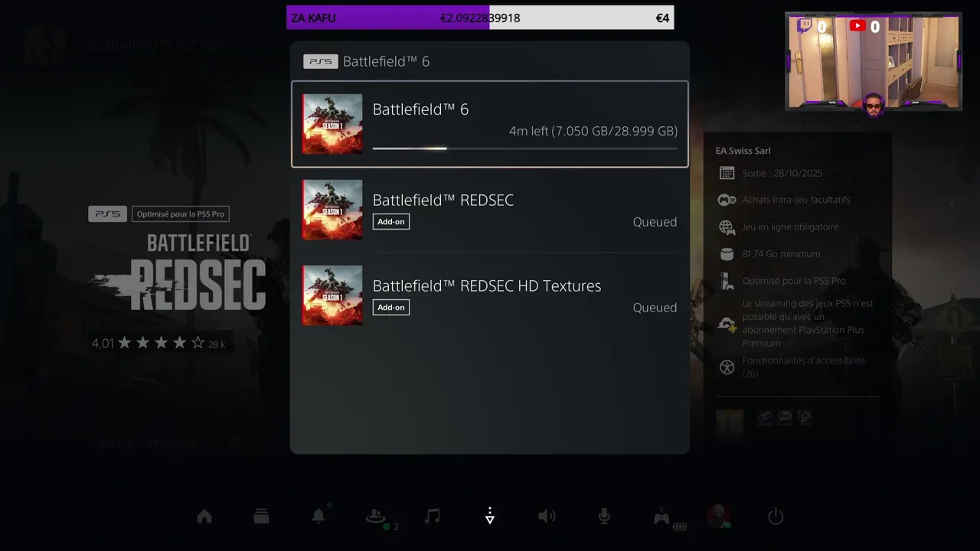The image size is (980, 551).
Task: Click the '4m left (7.050 GB/28.999 GB)' text
Action: 593,132
